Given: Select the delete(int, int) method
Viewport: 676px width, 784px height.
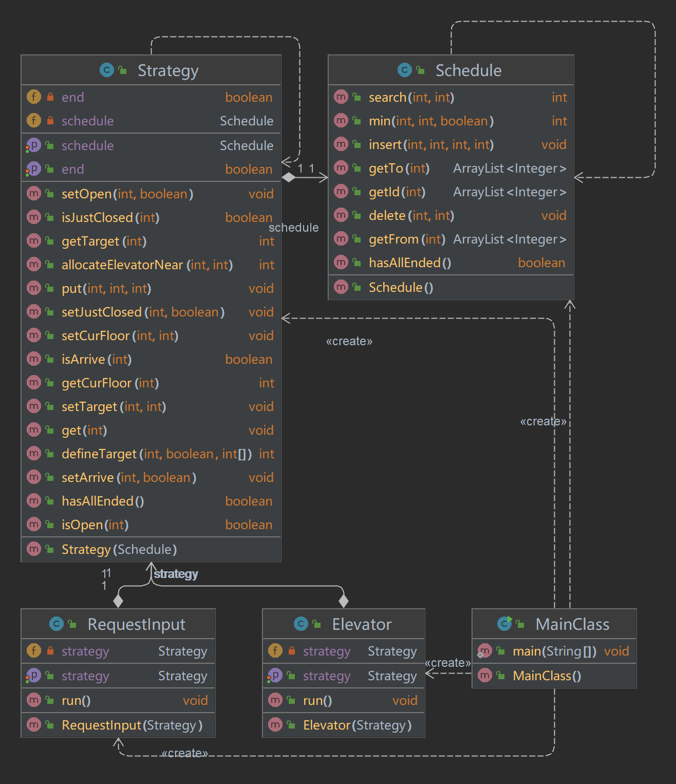Looking at the screenshot, I should click(451, 215).
